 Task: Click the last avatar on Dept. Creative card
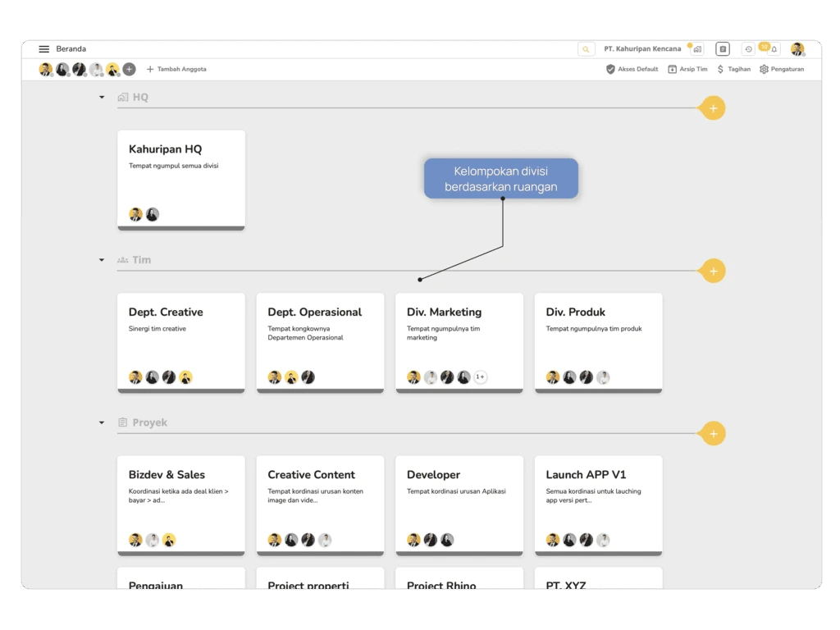pyautogui.click(x=185, y=377)
